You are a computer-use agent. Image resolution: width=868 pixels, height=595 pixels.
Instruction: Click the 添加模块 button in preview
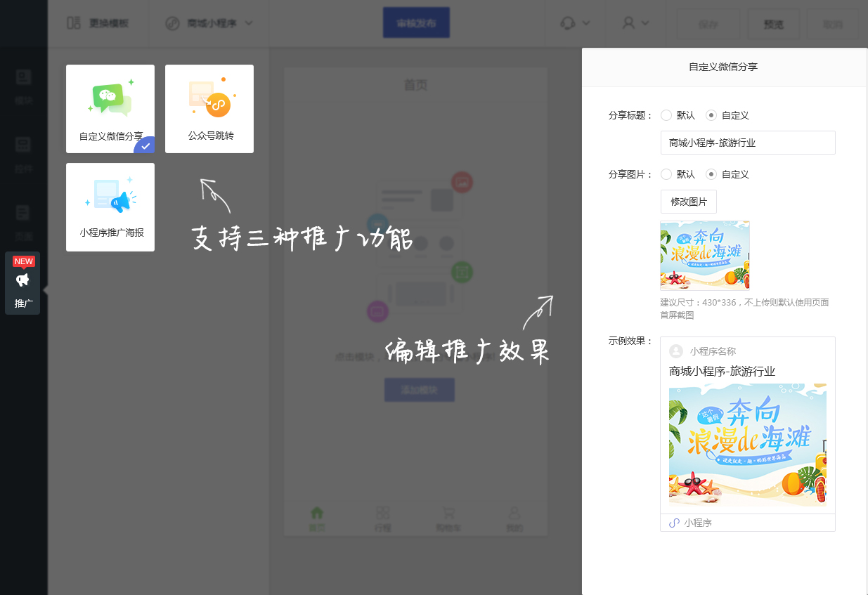pyautogui.click(x=420, y=390)
